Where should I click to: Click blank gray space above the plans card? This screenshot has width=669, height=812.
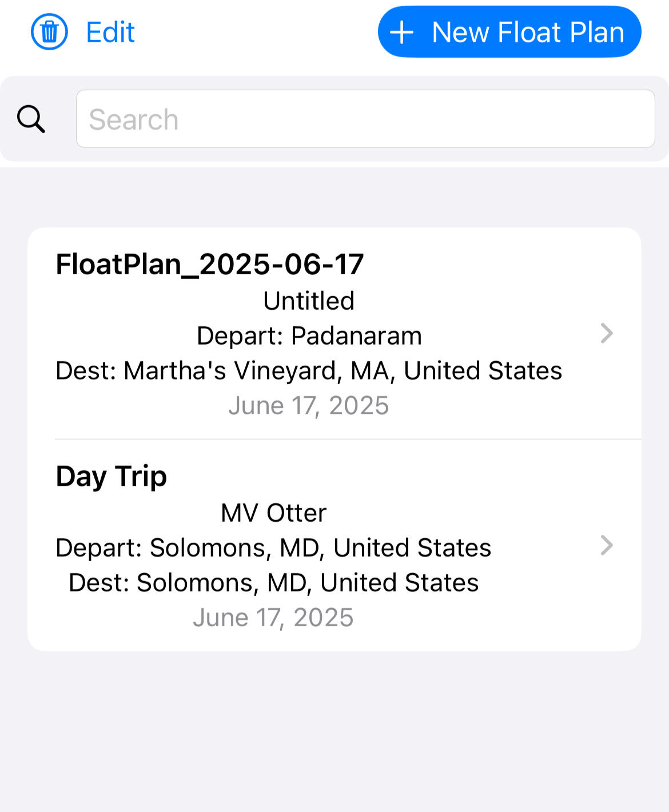[334, 197]
